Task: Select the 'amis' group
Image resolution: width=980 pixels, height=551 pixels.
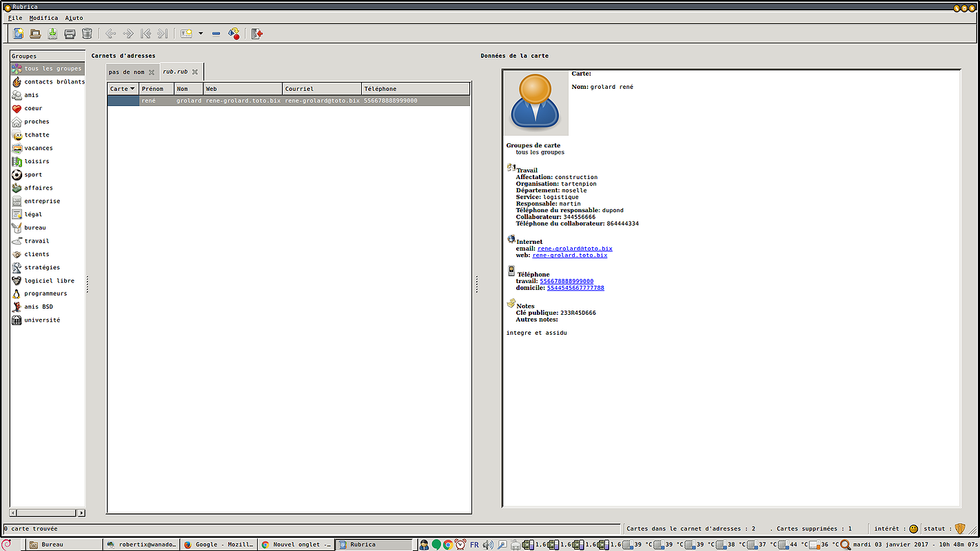Action: tap(47, 95)
